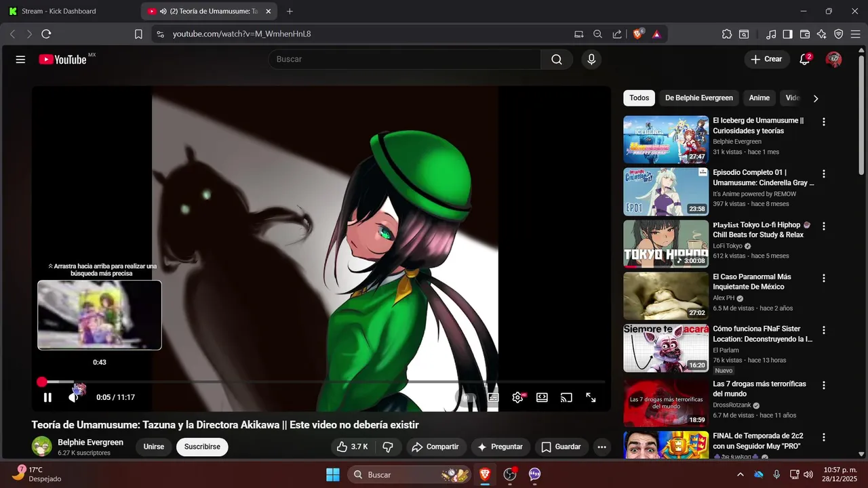Select the Anime filter chip
868x488 pixels.
759,98
